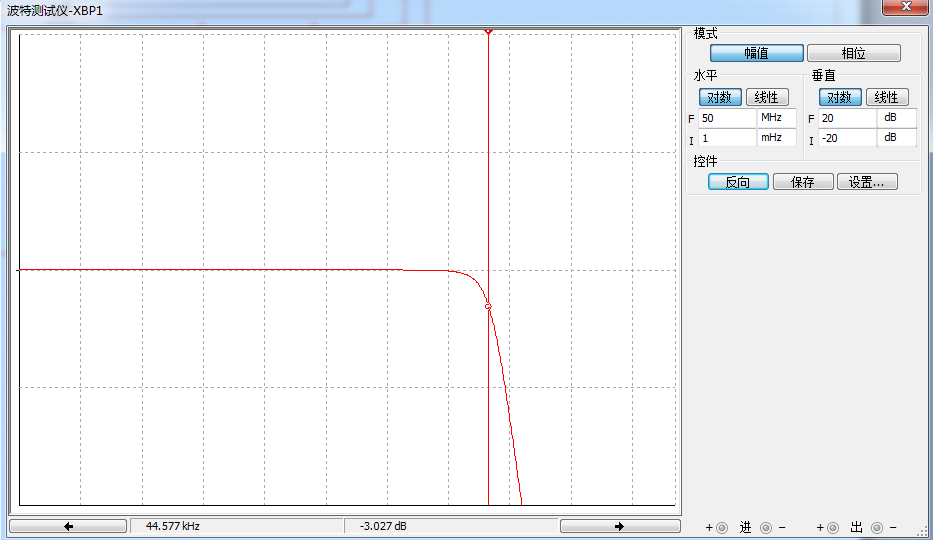Click vertical I value field containing -20
Viewport: 933px width, 540px height.
click(847, 138)
